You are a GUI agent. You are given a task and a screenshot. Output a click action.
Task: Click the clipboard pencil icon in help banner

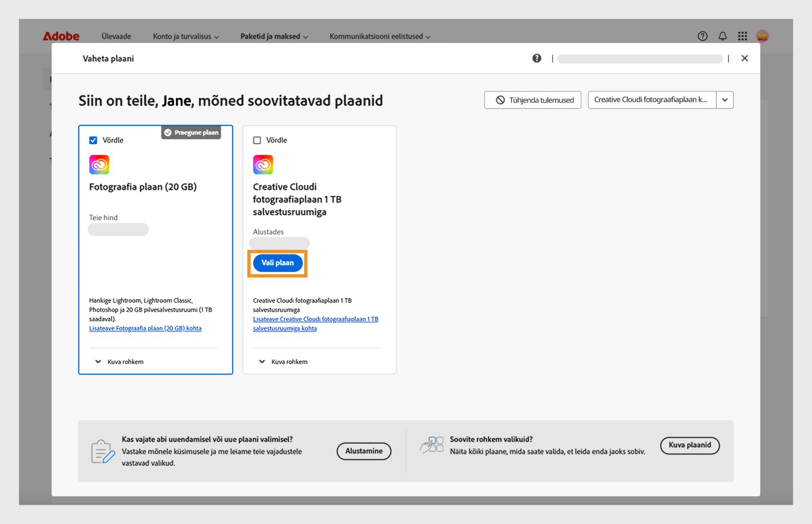point(103,451)
